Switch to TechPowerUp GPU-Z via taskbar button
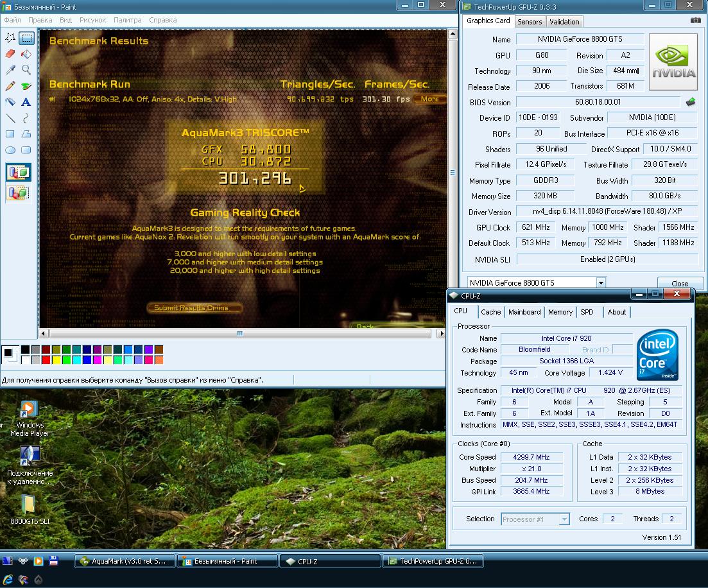 tap(433, 561)
